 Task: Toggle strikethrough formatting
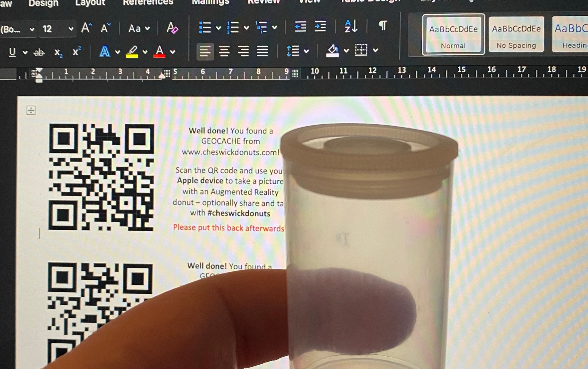(39, 53)
